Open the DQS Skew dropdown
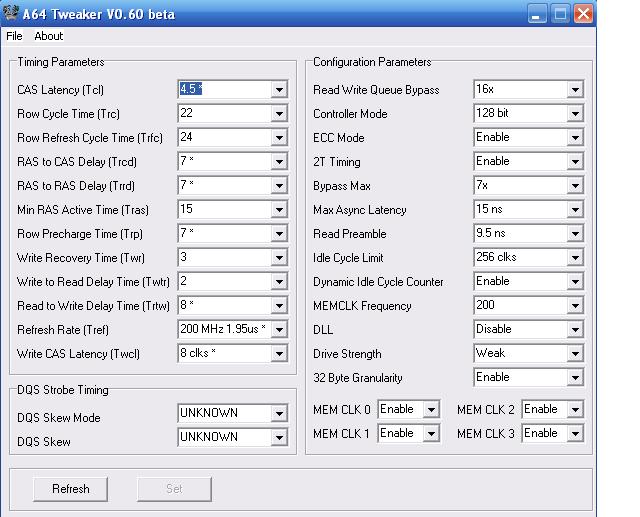 click(279, 438)
